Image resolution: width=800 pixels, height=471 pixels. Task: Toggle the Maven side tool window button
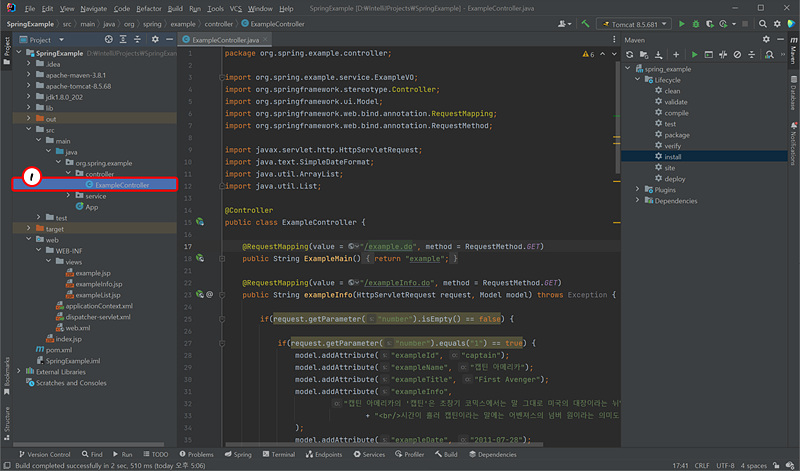pyautogui.click(x=794, y=51)
